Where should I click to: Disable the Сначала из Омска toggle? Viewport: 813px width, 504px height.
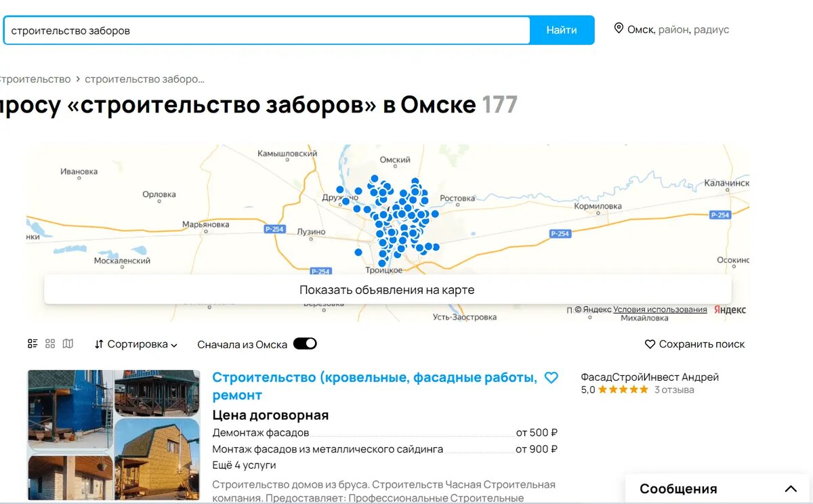305,343
